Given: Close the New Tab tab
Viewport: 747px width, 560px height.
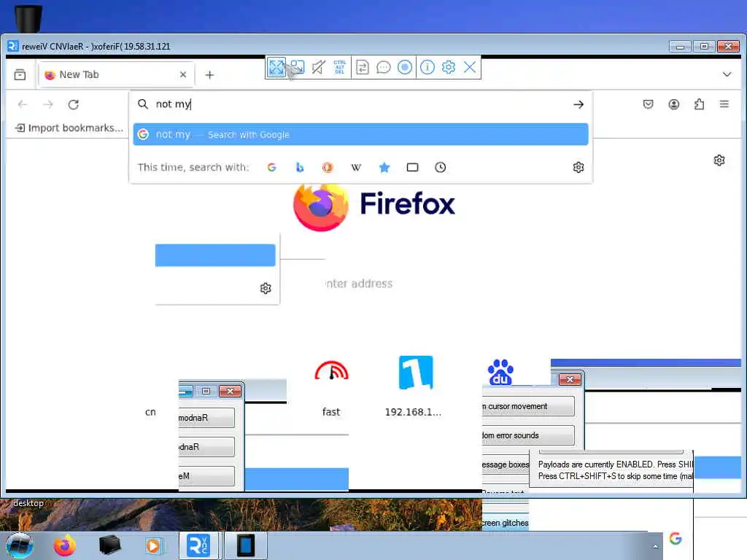Looking at the screenshot, I should (183, 74).
